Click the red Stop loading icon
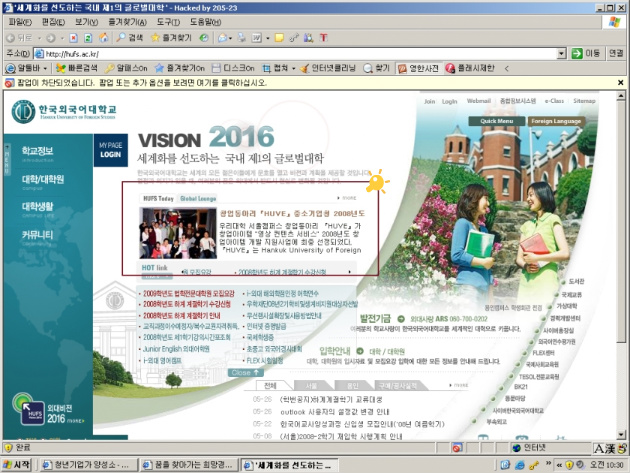Viewport: 630px width, 473px height. click(x=74, y=38)
